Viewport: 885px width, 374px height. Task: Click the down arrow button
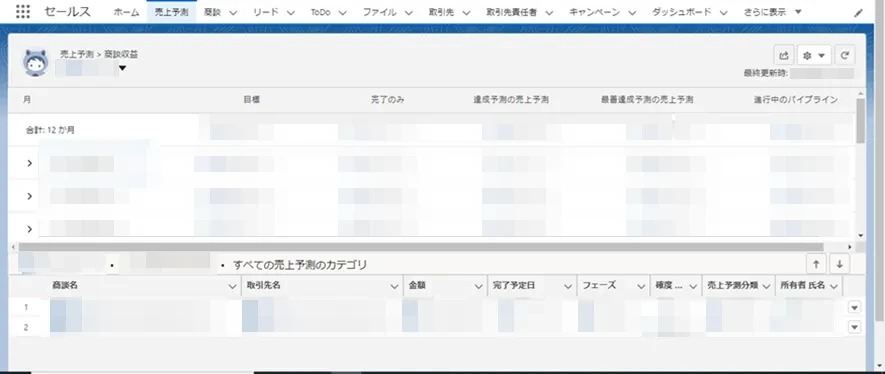pos(840,263)
